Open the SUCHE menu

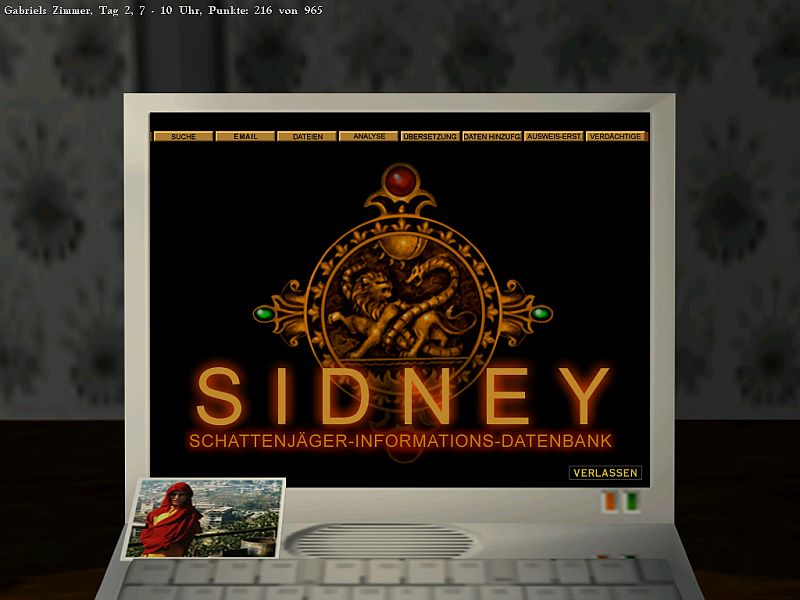[x=183, y=136]
